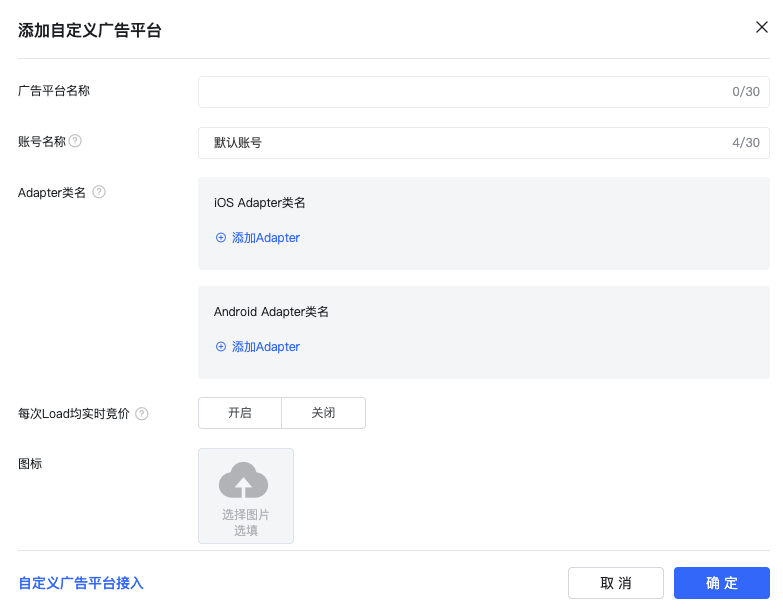
Task: Click the cloud upload icon for 图标
Action: click(x=244, y=481)
